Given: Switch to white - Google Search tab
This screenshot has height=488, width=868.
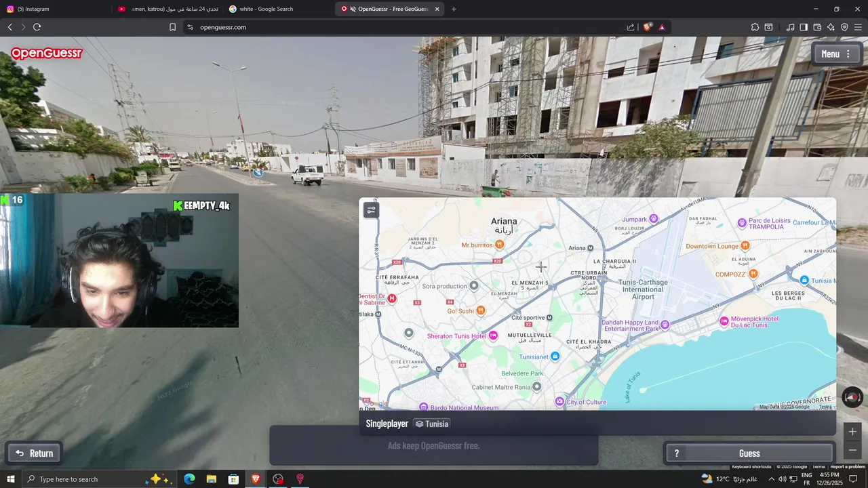Looking at the screenshot, I should 278,9.
